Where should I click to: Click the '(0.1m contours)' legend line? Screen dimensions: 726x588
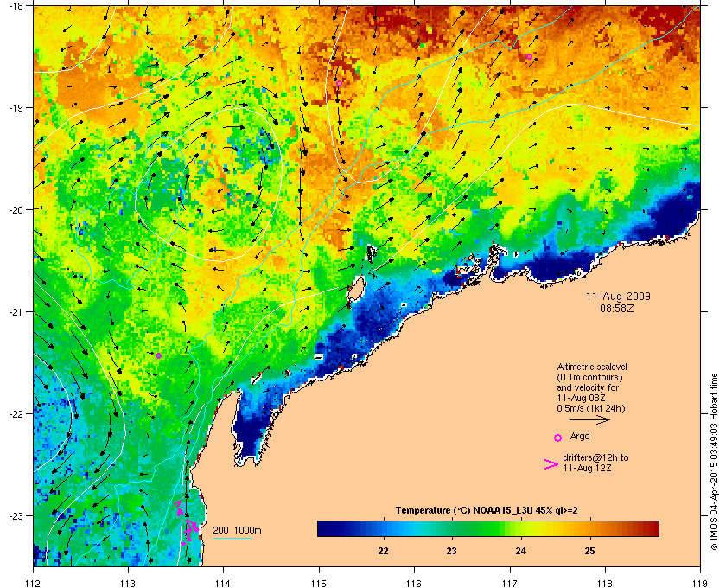tap(589, 377)
